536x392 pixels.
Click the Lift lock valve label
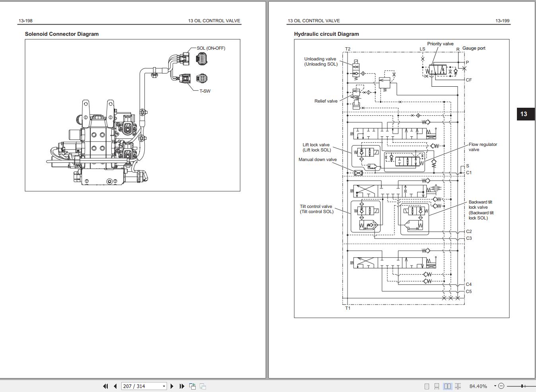pyautogui.click(x=317, y=147)
